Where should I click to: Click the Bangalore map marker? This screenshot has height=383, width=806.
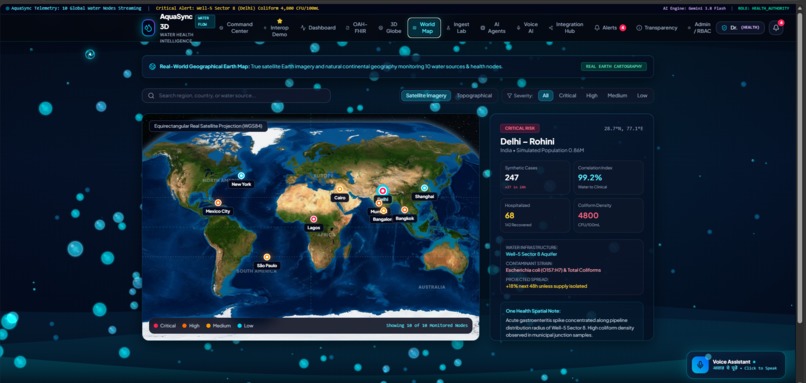click(383, 211)
